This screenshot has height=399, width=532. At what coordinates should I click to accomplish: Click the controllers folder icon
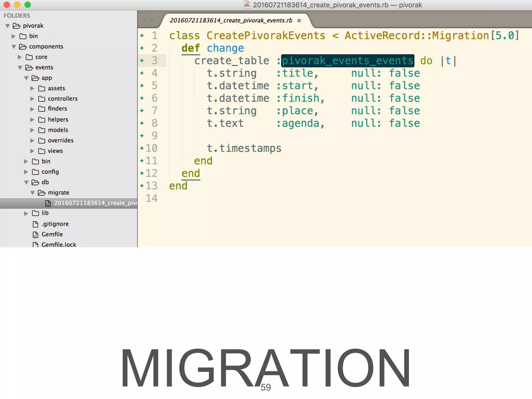[42, 99]
